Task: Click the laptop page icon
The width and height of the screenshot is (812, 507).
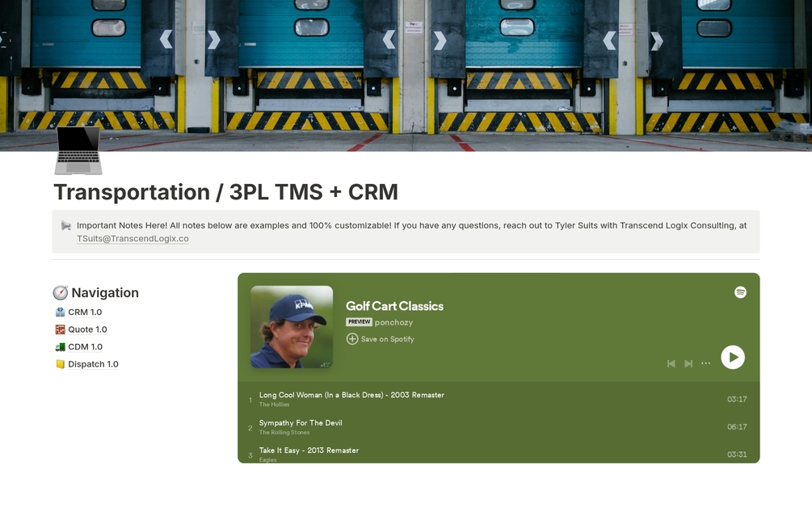Action: pos(78,150)
